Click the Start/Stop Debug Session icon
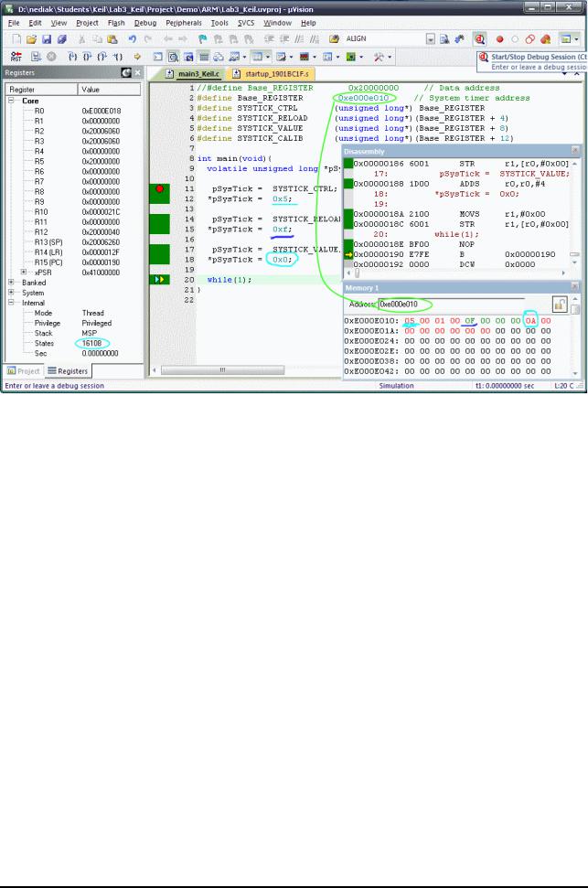Screen dimensions: 588x888 click(480, 39)
